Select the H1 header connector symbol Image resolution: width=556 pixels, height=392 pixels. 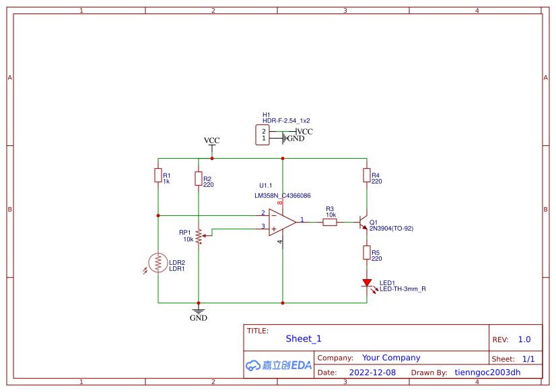[263, 135]
